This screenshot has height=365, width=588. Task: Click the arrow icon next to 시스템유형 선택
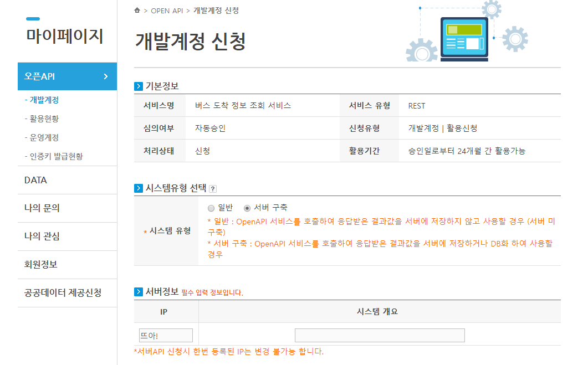(139, 188)
